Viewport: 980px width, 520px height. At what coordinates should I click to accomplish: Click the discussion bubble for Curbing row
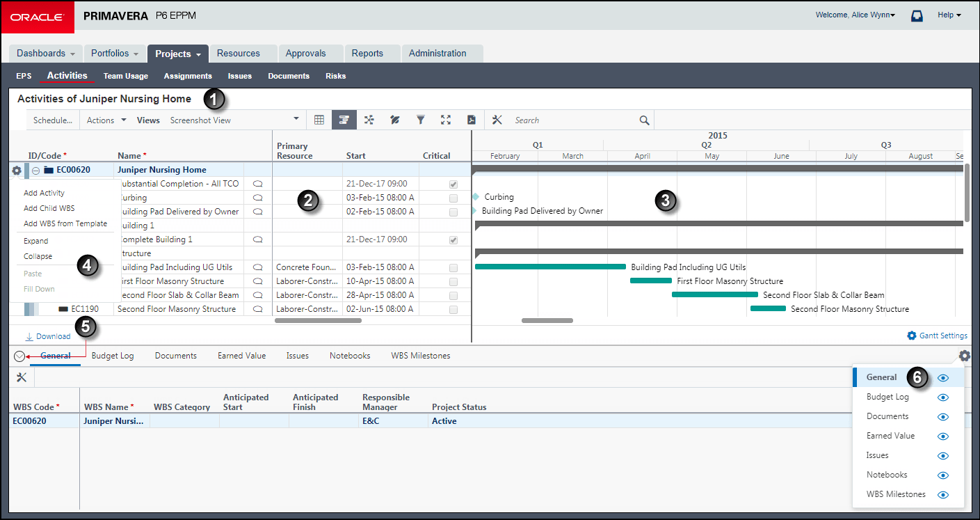point(258,198)
